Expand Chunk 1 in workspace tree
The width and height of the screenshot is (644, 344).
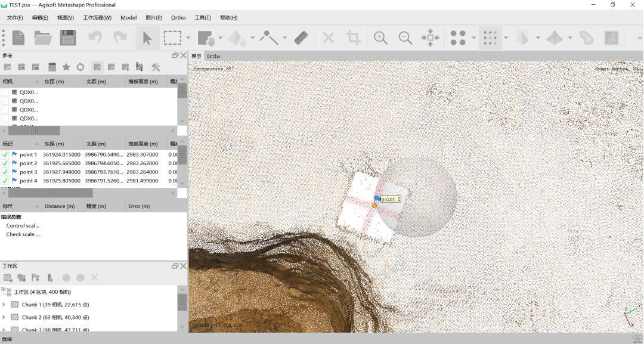click(x=4, y=305)
